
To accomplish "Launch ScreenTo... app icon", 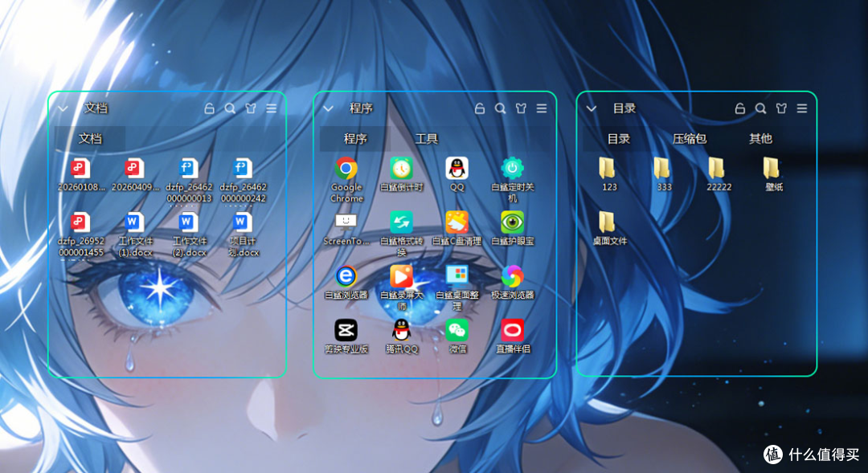I will click(346, 222).
